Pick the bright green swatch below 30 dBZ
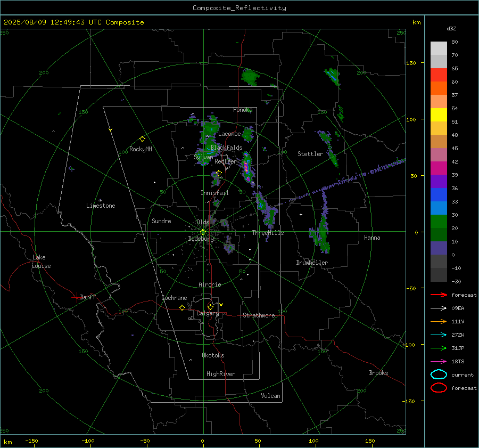Screen dimensions: 479x448 tap(439, 222)
